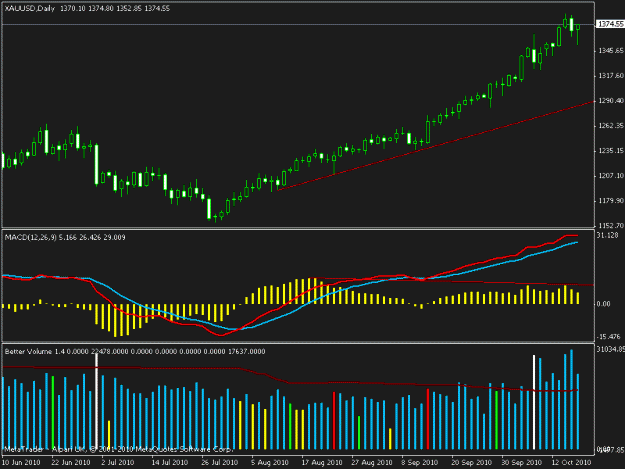Click the 1207.10 price scale value
Screen dimensions: 625x469
click(611, 176)
